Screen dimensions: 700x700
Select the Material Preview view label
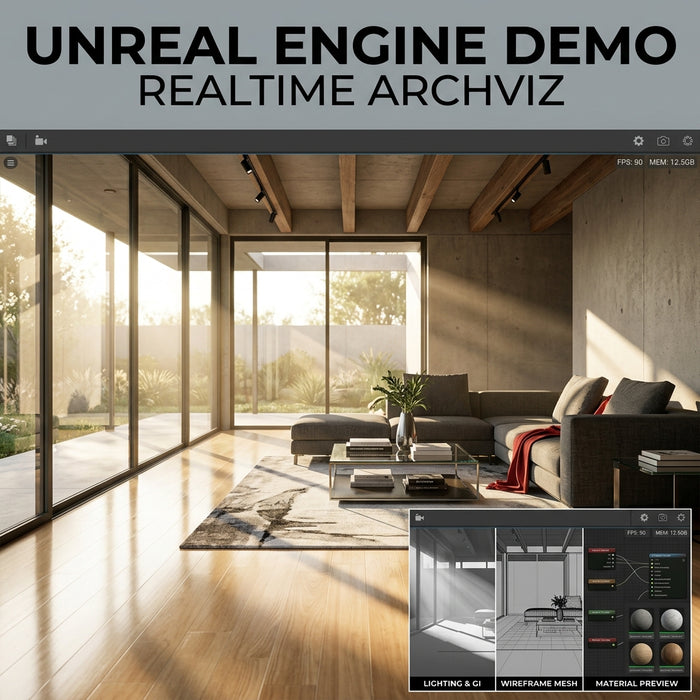(x=637, y=683)
